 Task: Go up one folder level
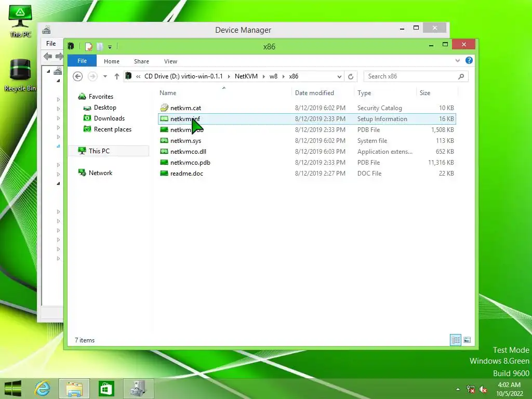coord(117,76)
